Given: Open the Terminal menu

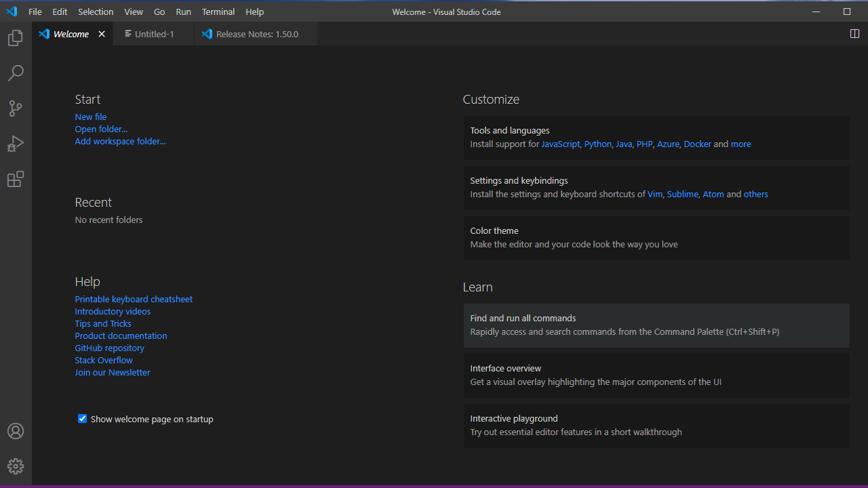Looking at the screenshot, I should click(218, 12).
